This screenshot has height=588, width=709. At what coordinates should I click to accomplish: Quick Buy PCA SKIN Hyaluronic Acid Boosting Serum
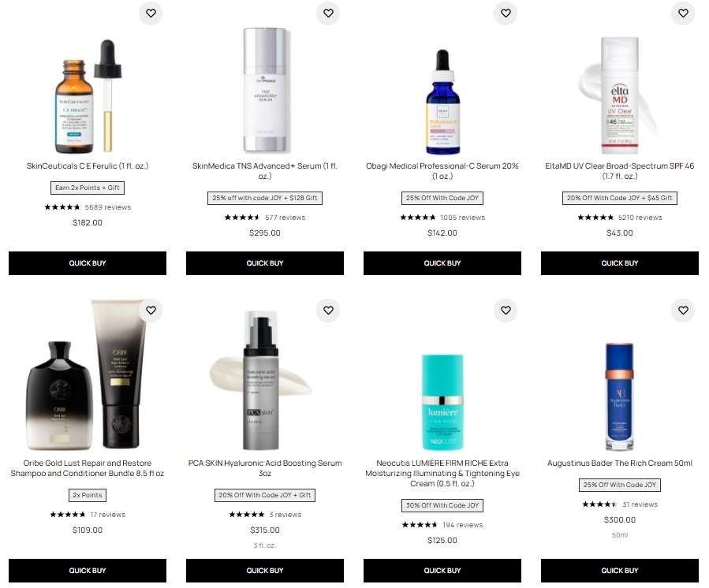[264, 571]
